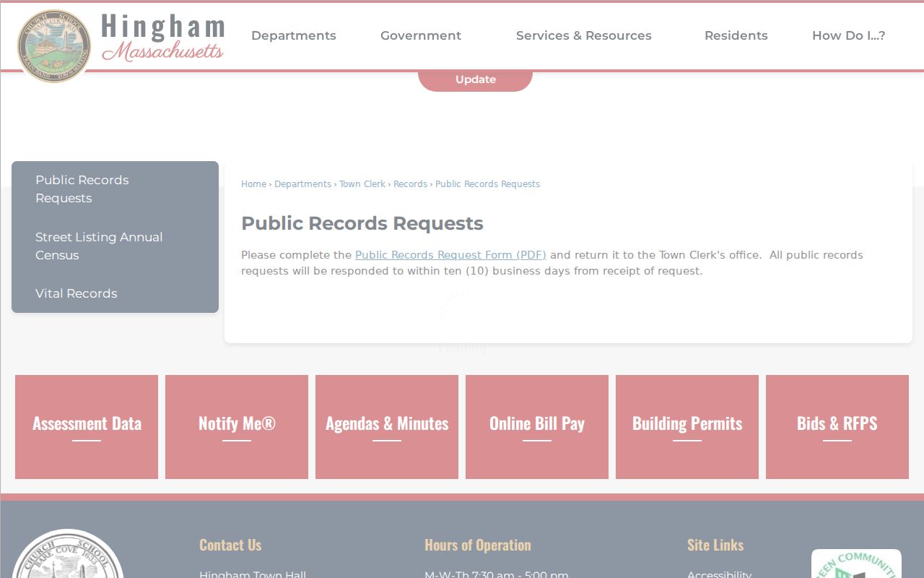Viewport: 924px width, 578px height.
Task: Click the Home breadcrumb link
Action: pyautogui.click(x=254, y=184)
